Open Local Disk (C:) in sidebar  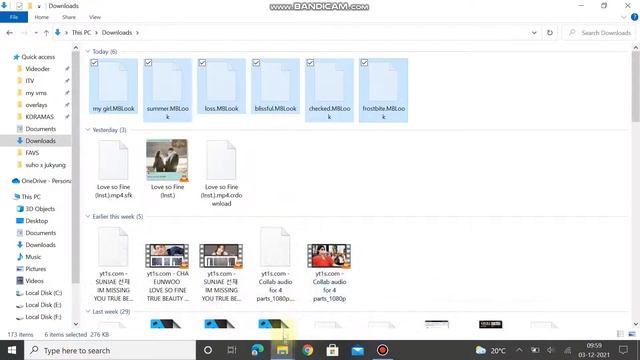pyautogui.click(x=43, y=293)
